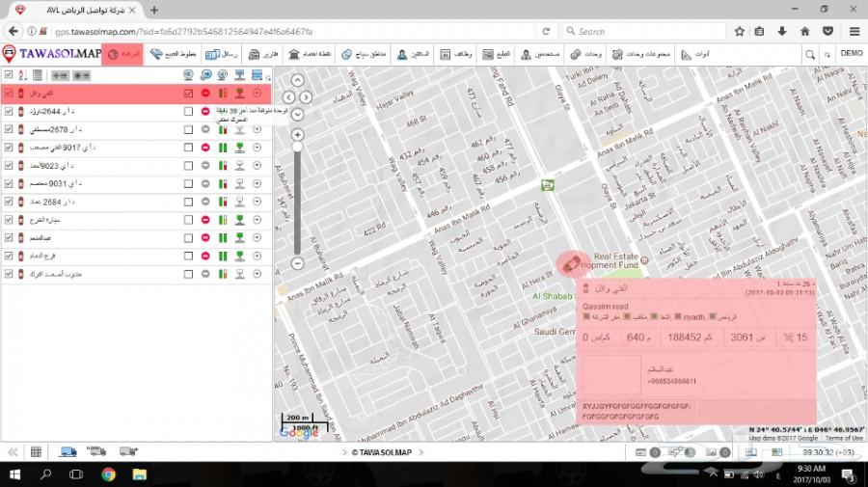Click the blue grid column settings icon
Screen dimensions: 868x487
258,74
